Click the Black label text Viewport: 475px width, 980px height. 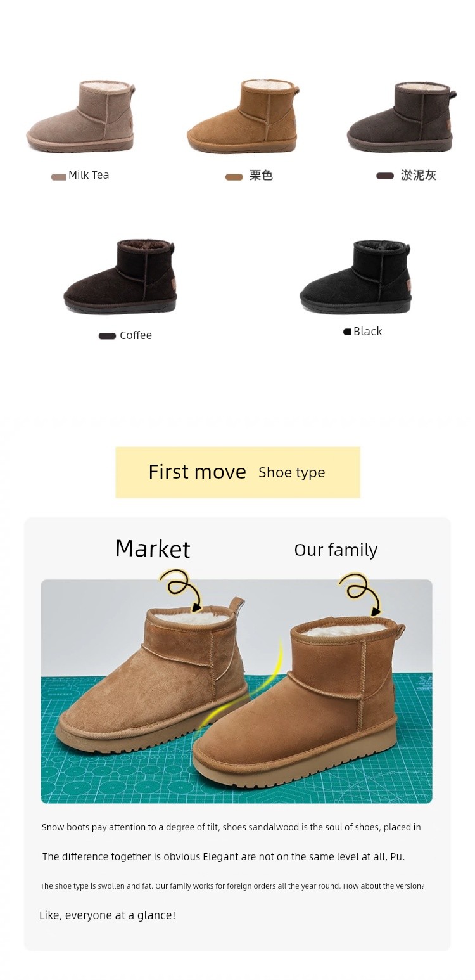tap(367, 332)
